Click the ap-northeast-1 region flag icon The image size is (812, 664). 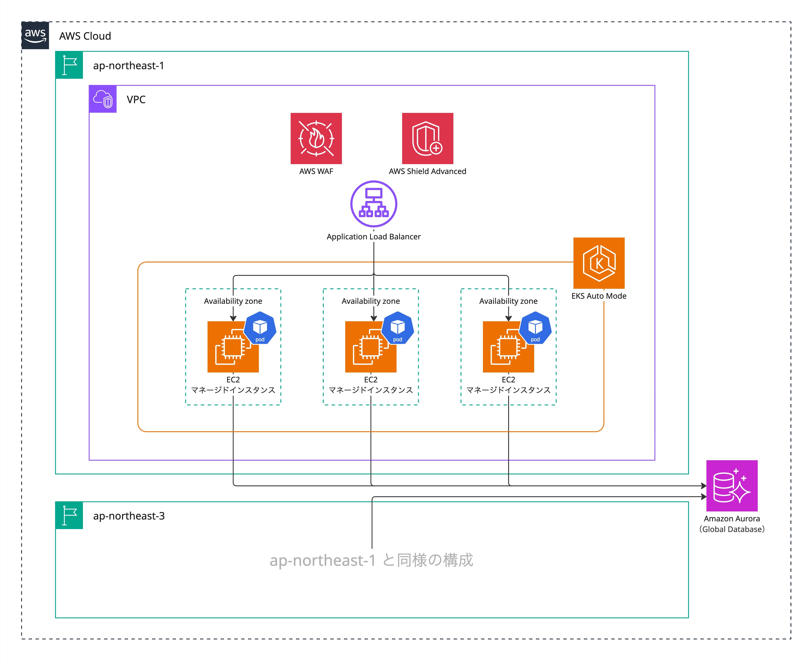pyautogui.click(x=69, y=65)
